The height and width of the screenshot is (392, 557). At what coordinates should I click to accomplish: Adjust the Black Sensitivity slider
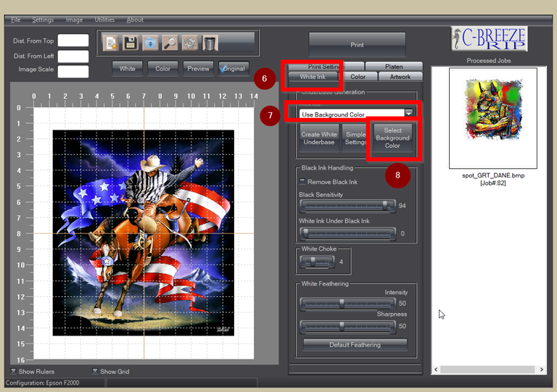(x=347, y=206)
